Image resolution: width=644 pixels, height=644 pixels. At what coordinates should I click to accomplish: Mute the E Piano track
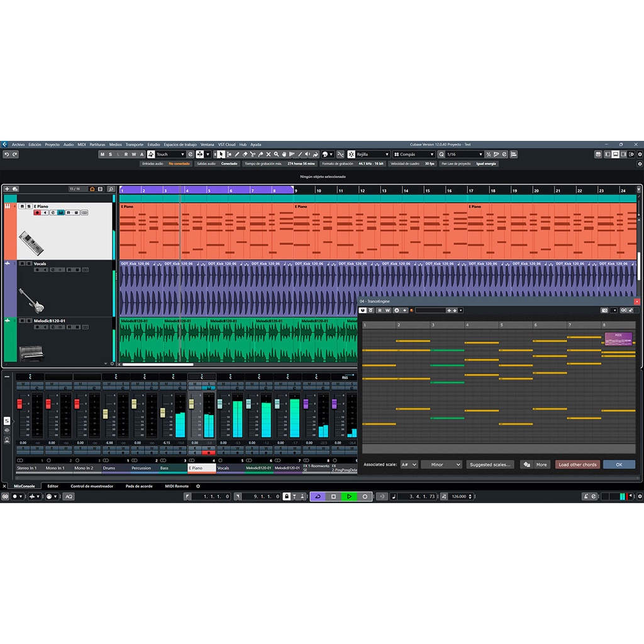21,206
